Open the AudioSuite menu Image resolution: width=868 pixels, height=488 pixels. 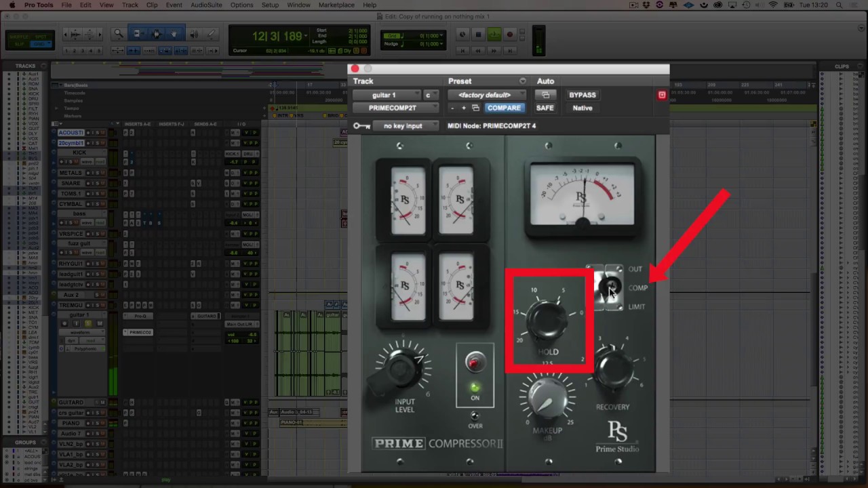(x=206, y=5)
